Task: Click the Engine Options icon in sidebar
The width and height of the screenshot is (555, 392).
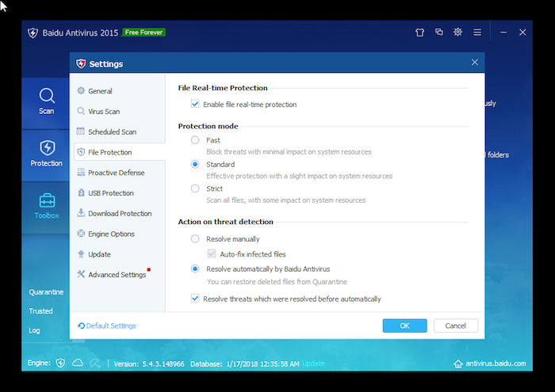Action: pos(81,234)
